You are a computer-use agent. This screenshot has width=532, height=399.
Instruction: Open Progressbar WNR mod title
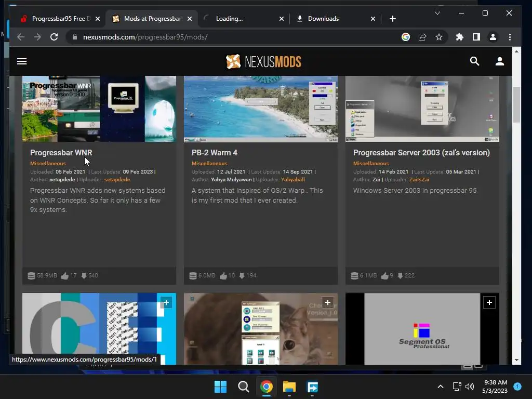tap(61, 153)
